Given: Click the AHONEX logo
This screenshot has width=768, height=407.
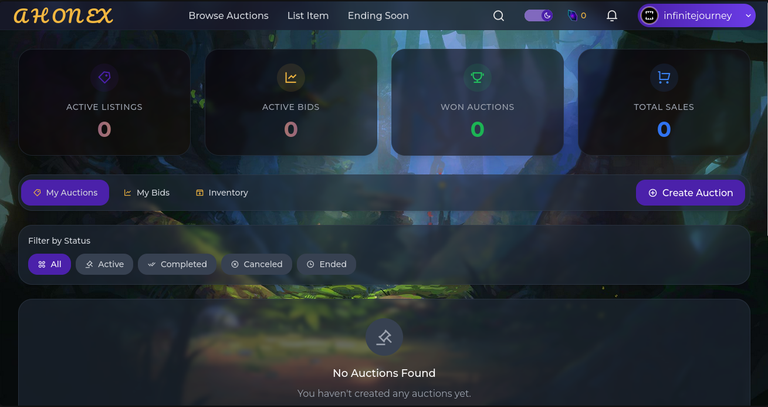Looking at the screenshot, I should pos(63,16).
